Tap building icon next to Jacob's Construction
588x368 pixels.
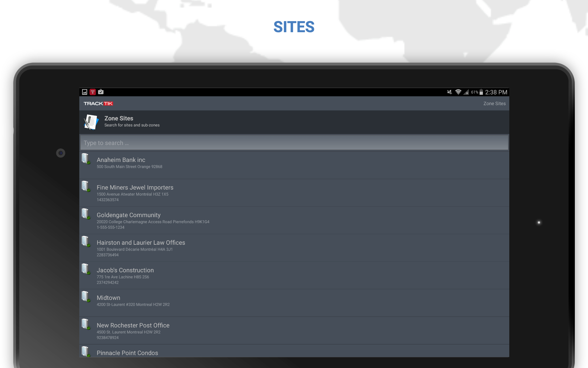coord(86,269)
